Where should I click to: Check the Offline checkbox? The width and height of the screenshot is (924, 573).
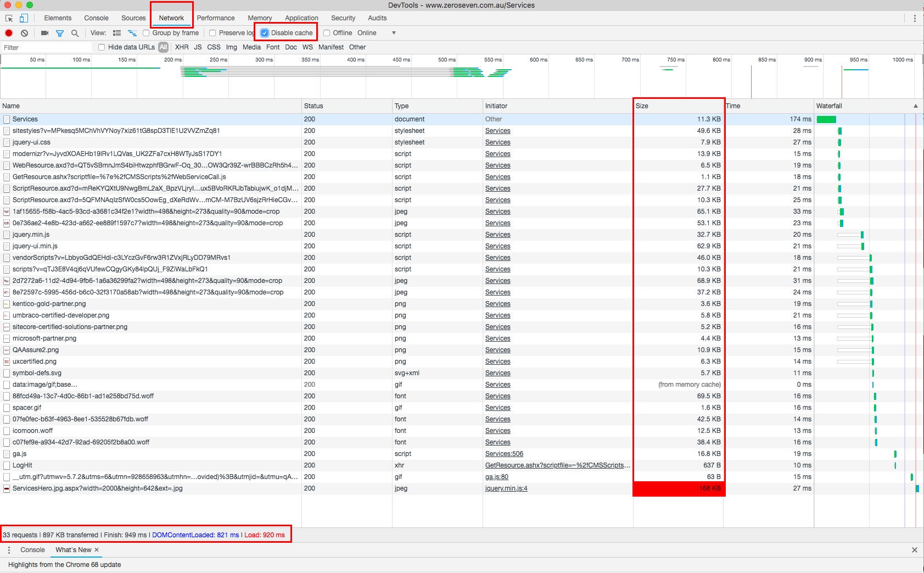(x=327, y=33)
